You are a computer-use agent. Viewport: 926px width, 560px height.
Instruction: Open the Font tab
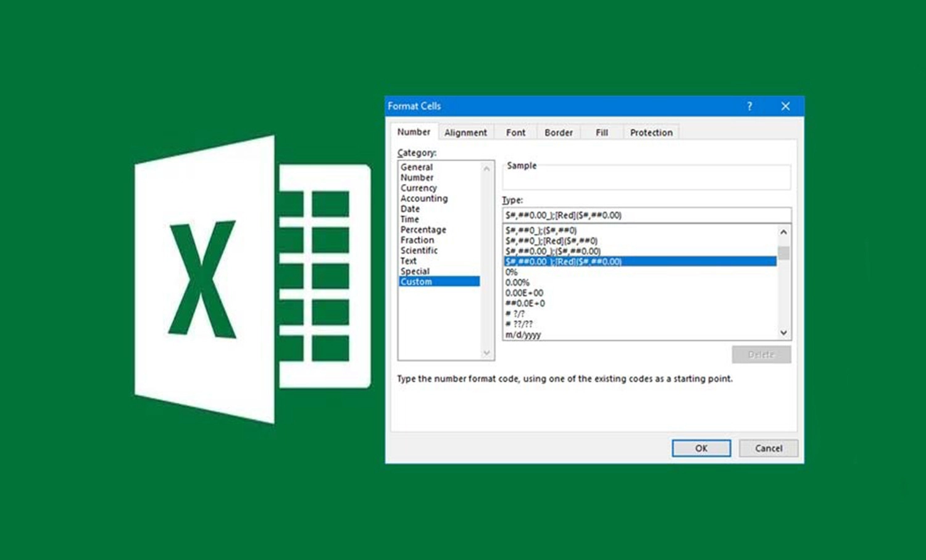coord(515,132)
